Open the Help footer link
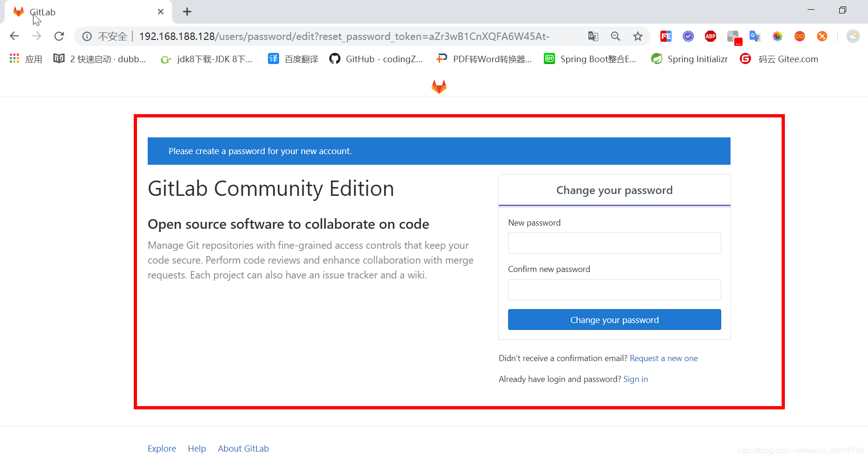Screen dimensions: 868x459 (x=197, y=449)
